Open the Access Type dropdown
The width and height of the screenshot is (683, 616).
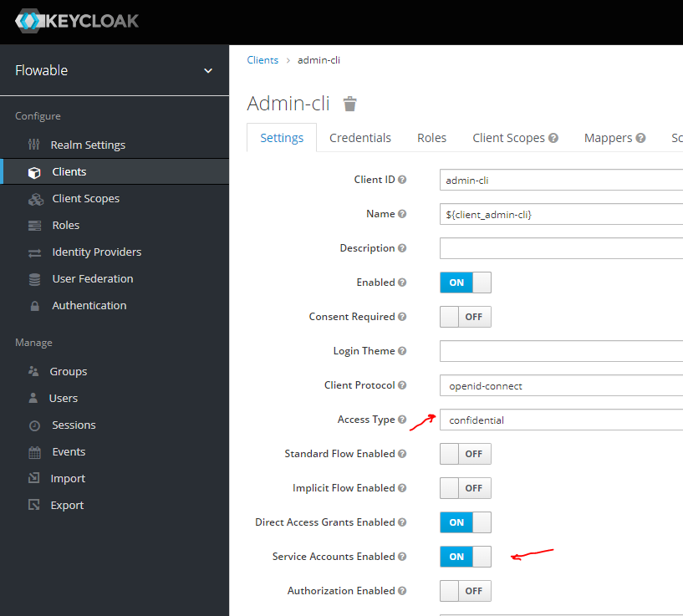tap(560, 420)
